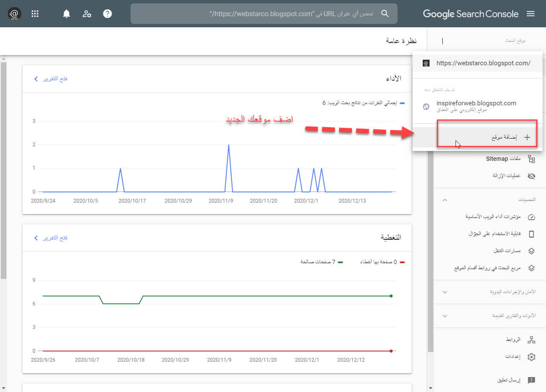Viewport: 546px width, 392px height.
Task: Click the send feedback icon
Action: pyautogui.click(x=531, y=380)
